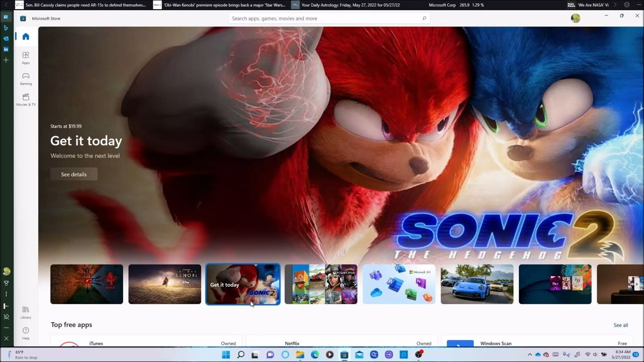
Task: Open the Obi-Wan Kenobi premiere news headline
Action: 219,5
